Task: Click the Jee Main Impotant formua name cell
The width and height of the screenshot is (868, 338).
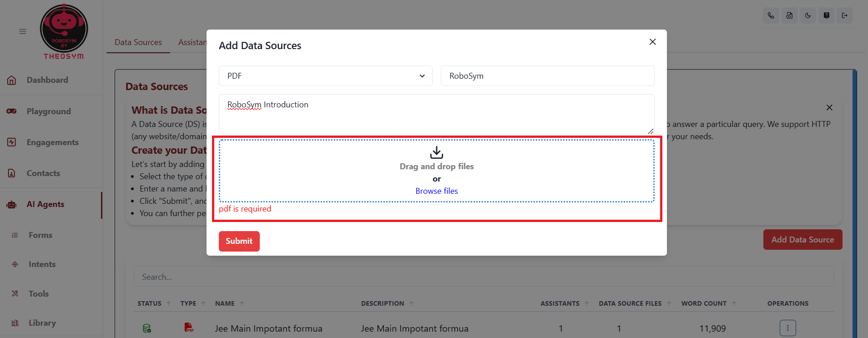Action: [269, 328]
